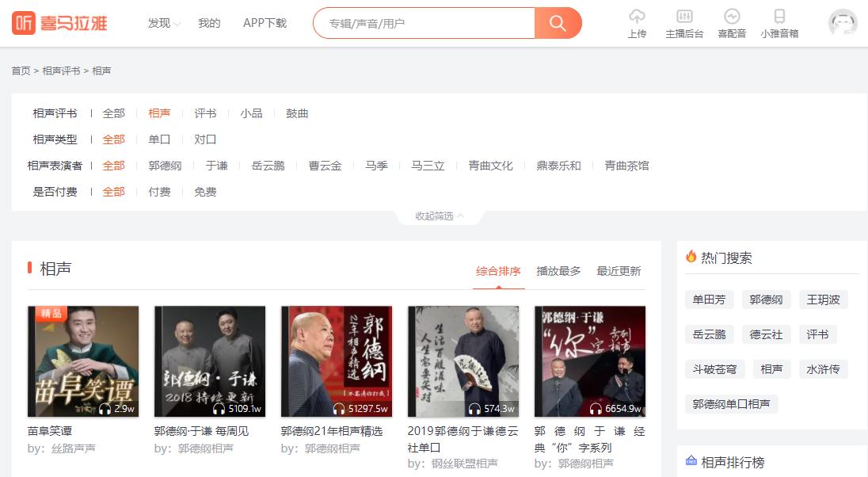Click the 热门搜索 flame icon
Viewport: 868px width, 477px height.
click(x=691, y=257)
